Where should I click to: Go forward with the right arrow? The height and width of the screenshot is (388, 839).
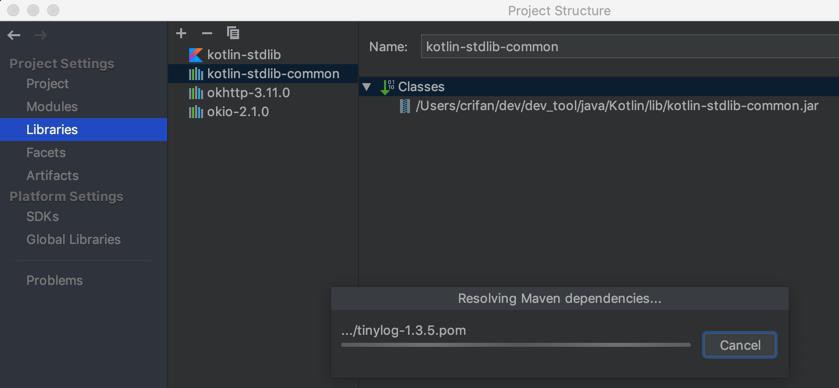click(x=40, y=35)
